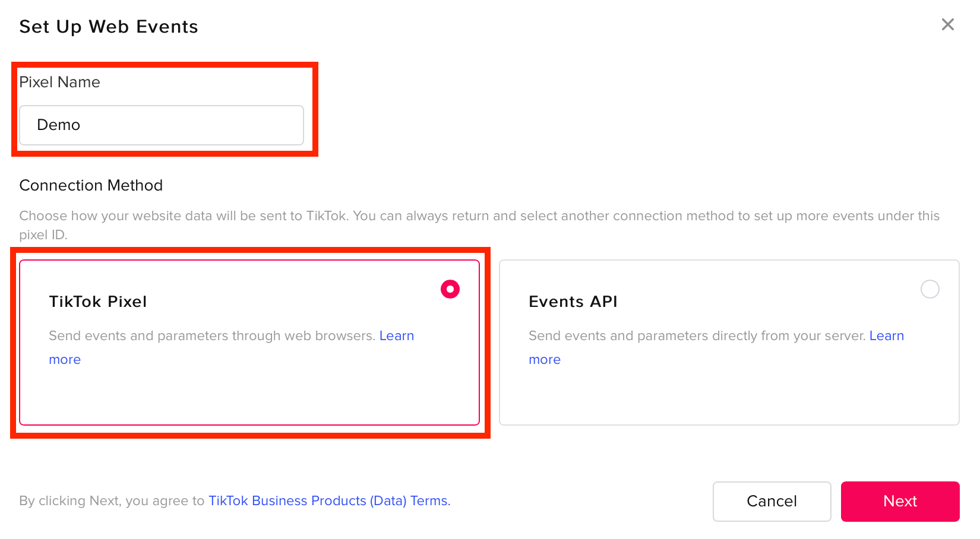The height and width of the screenshot is (539, 980).
Task: Open TikTok Business Products (Data) Terms link
Action: [x=329, y=501]
